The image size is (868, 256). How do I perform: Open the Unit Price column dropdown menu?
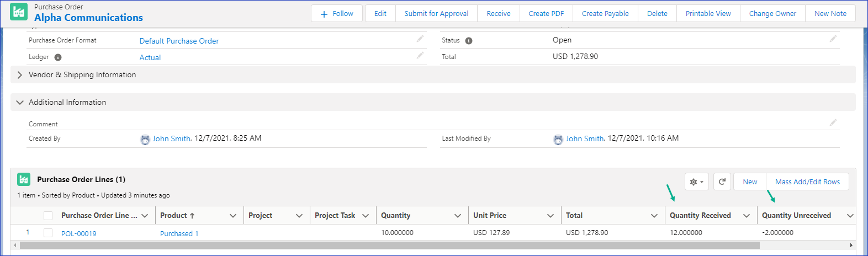[550, 216]
